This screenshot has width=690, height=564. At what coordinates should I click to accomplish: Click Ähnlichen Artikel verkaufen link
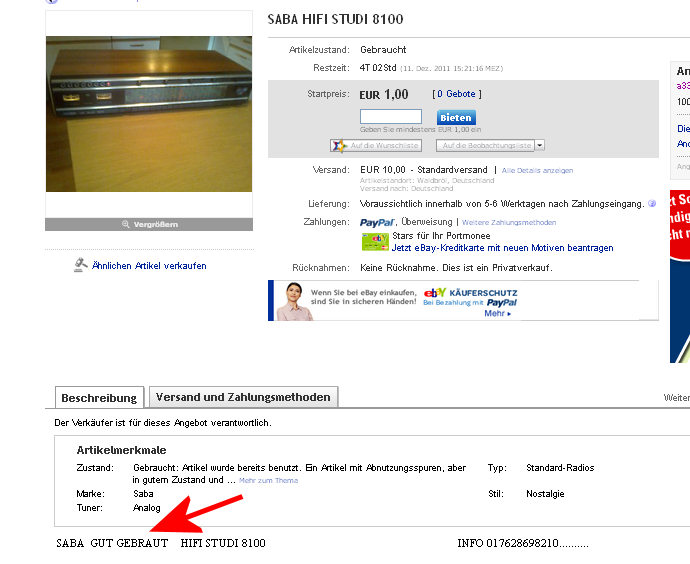pyautogui.click(x=149, y=266)
